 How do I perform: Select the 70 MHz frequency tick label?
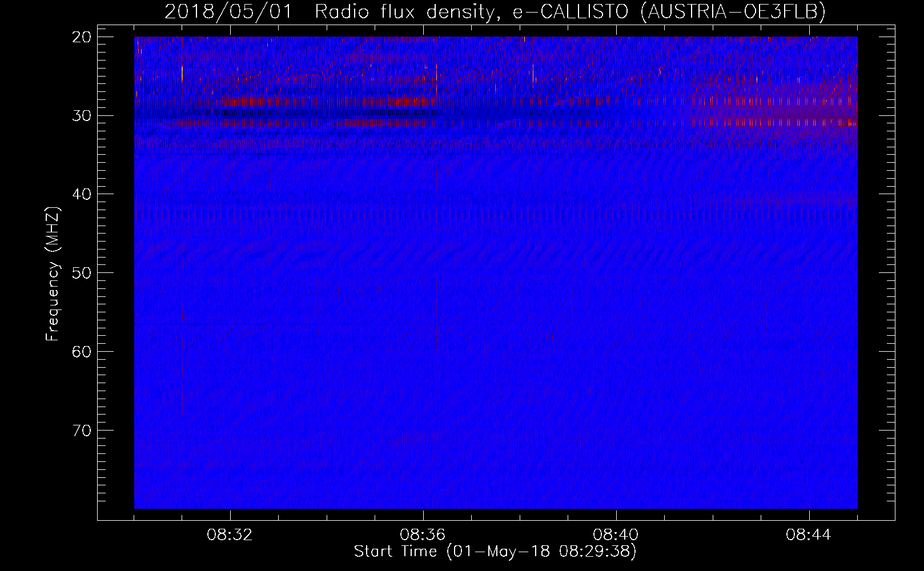(82, 431)
